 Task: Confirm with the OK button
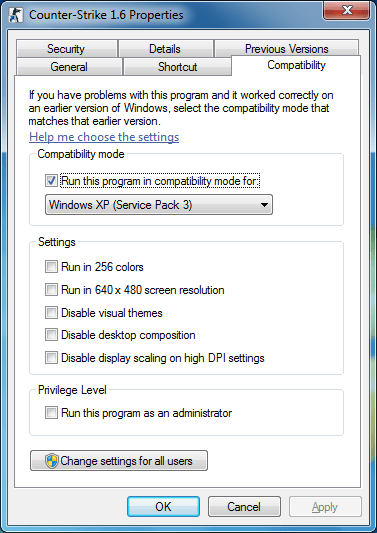pyautogui.click(x=164, y=507)
